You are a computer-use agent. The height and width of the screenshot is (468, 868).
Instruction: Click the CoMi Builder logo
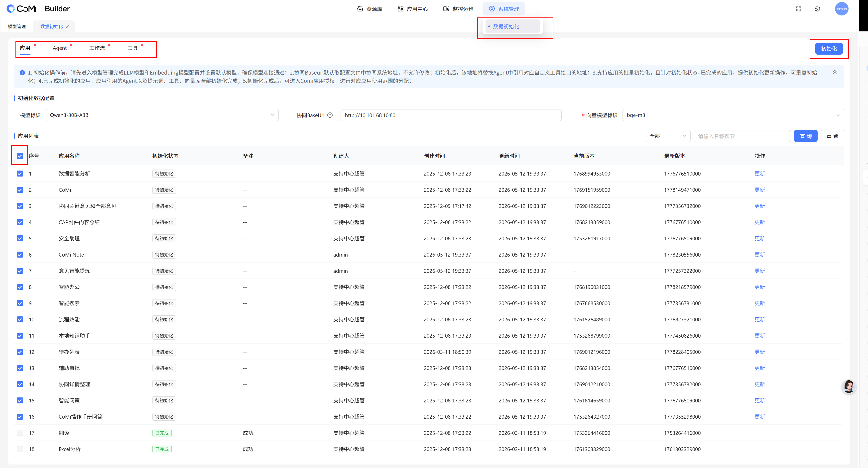(x=38, y=9)
